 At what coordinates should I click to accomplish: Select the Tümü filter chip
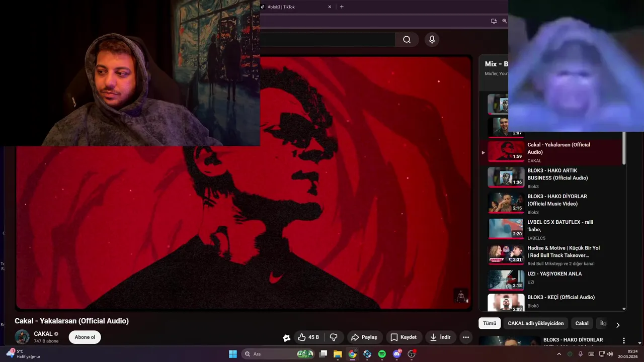tap(490, 323)
